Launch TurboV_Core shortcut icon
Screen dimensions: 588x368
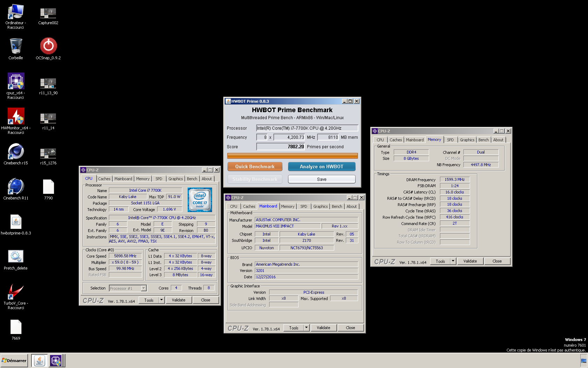(16, 297)
